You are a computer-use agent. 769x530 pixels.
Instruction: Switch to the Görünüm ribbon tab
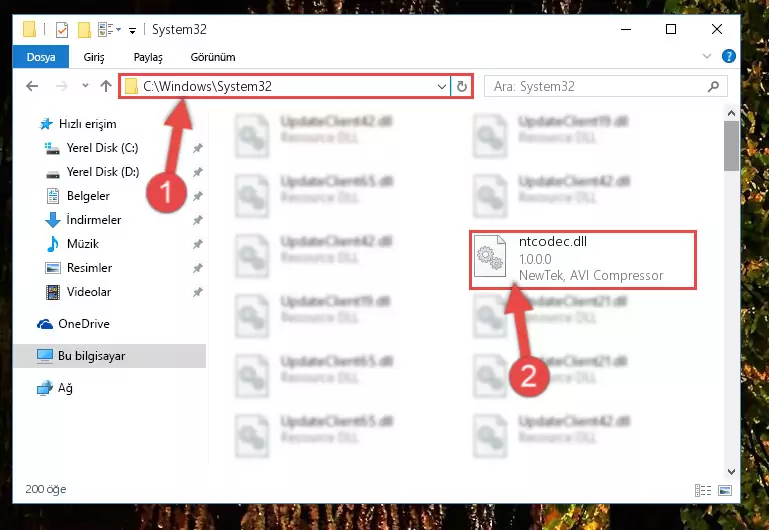(213, 57)
